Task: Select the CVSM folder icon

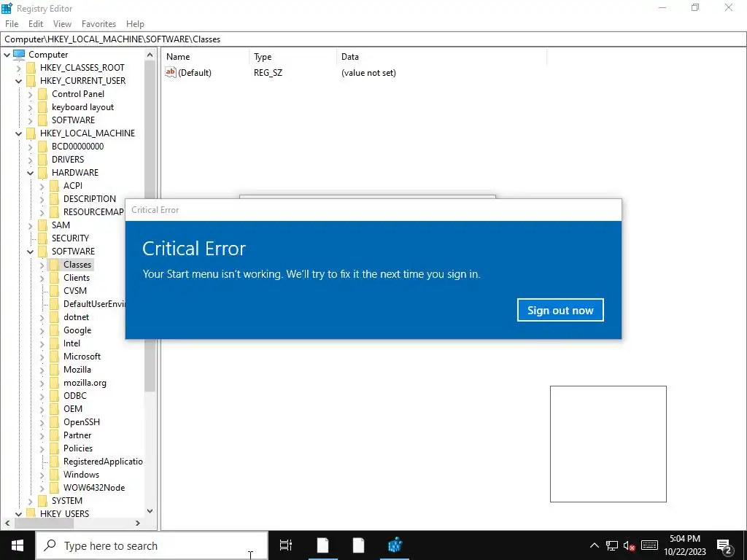Action: [54, 290]
